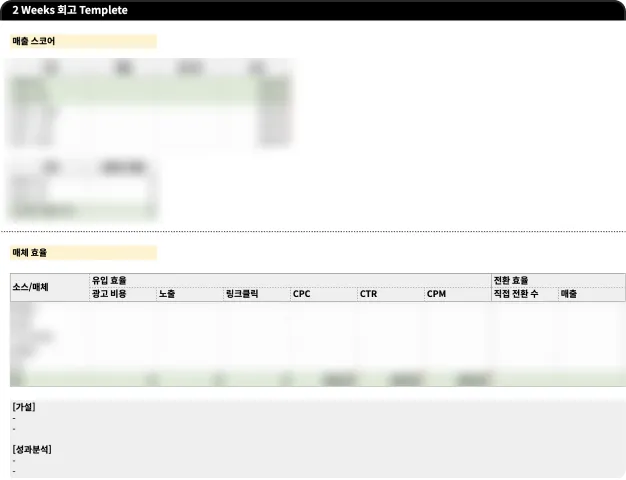Click the 'CTR' column header
The image size is (626, 480).
pyautogui.click(x=391, y=294)
